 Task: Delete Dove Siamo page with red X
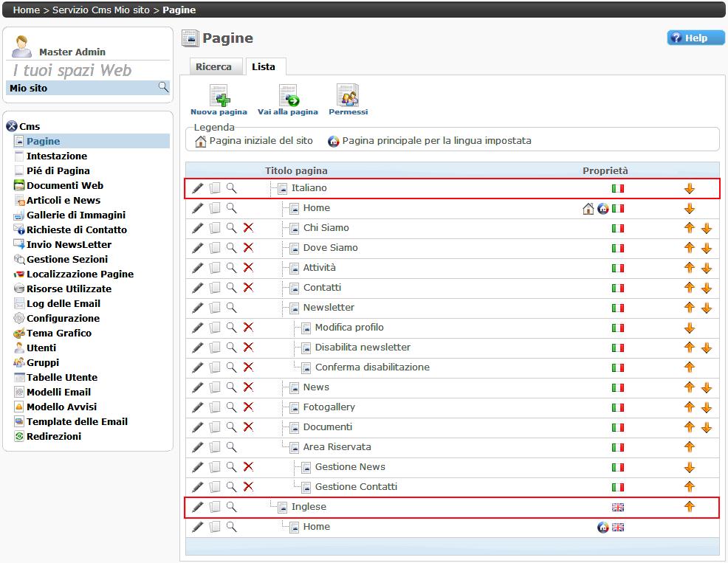tap(248, 248)
